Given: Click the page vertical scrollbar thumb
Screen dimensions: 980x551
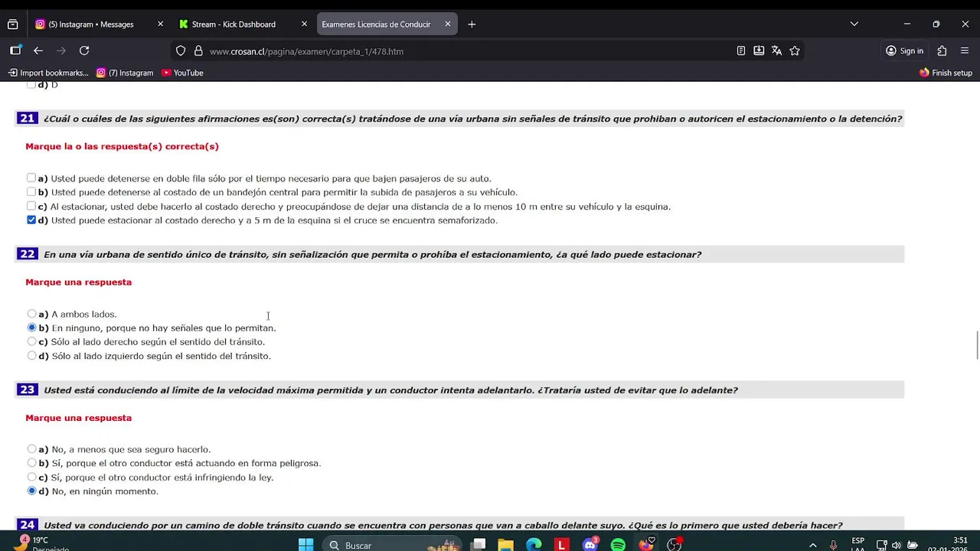Looking at the screenshot, I should [976, 345].
